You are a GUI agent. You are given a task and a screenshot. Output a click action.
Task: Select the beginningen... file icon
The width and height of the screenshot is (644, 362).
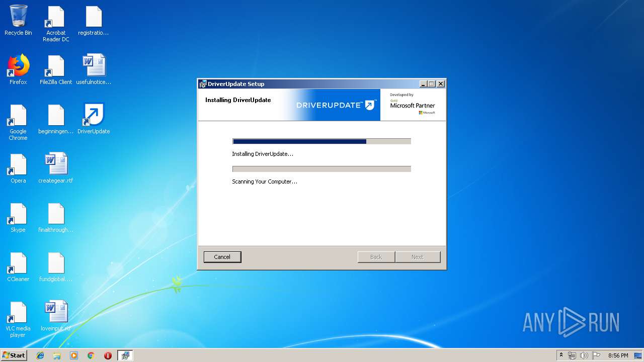(56, 119)
